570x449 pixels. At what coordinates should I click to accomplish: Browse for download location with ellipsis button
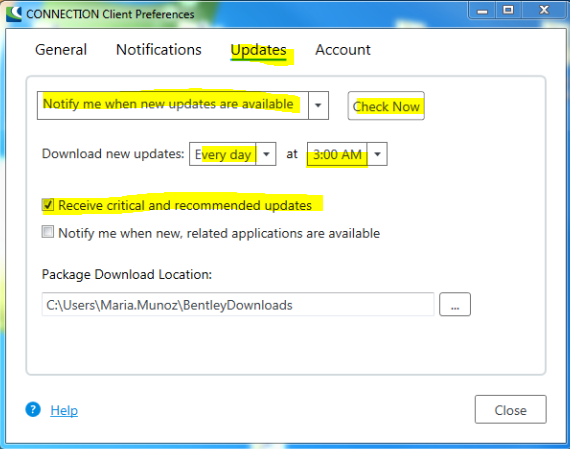[x=455, y=304]
